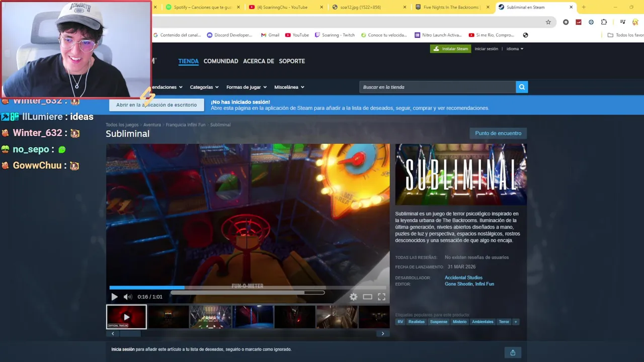Open the browser extensions puzzle icon
Viewport: 644px width, 362px height.
604,22
